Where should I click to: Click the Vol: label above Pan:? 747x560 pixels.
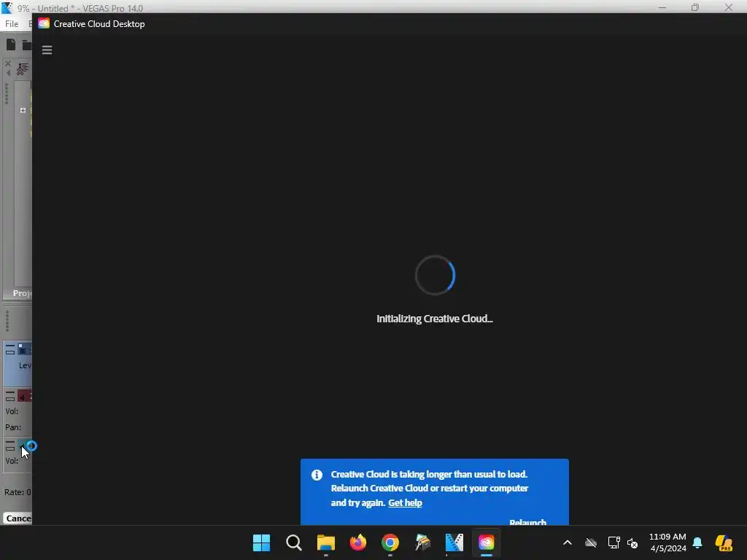tap(12, 411)
